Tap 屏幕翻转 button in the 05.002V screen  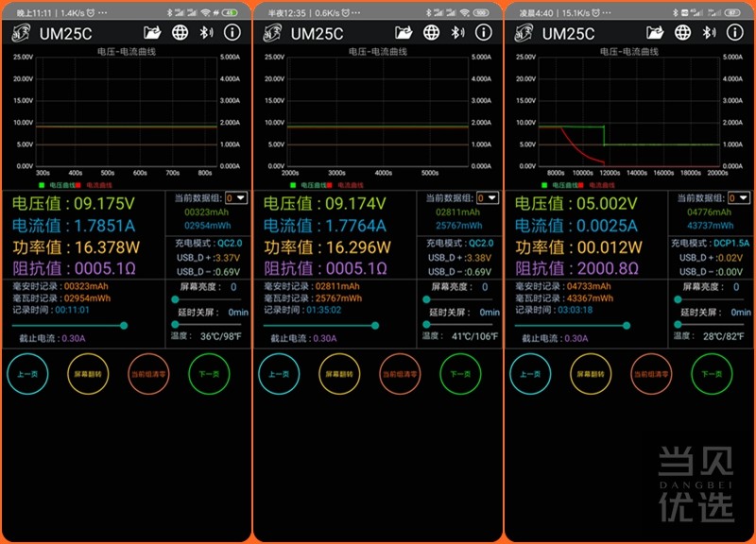(591, 374)
